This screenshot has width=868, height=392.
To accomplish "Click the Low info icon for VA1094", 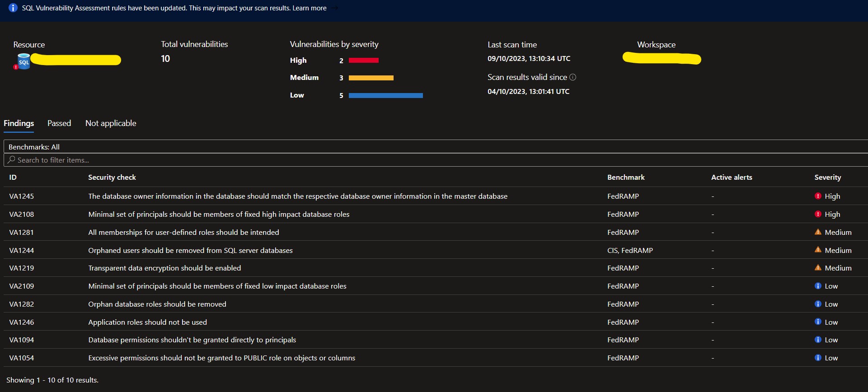I will click(x=818, y=340).
